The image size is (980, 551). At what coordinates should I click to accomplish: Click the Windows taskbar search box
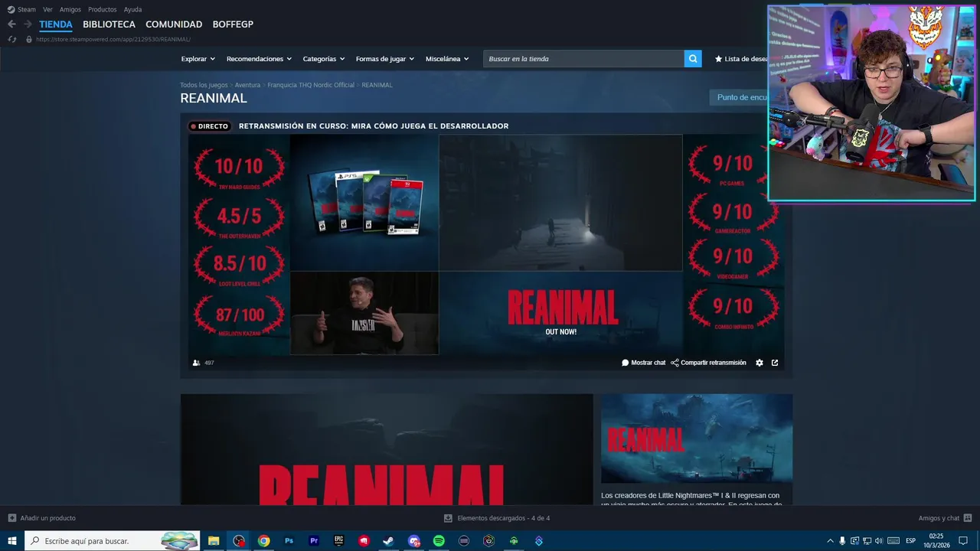(113, 541)
